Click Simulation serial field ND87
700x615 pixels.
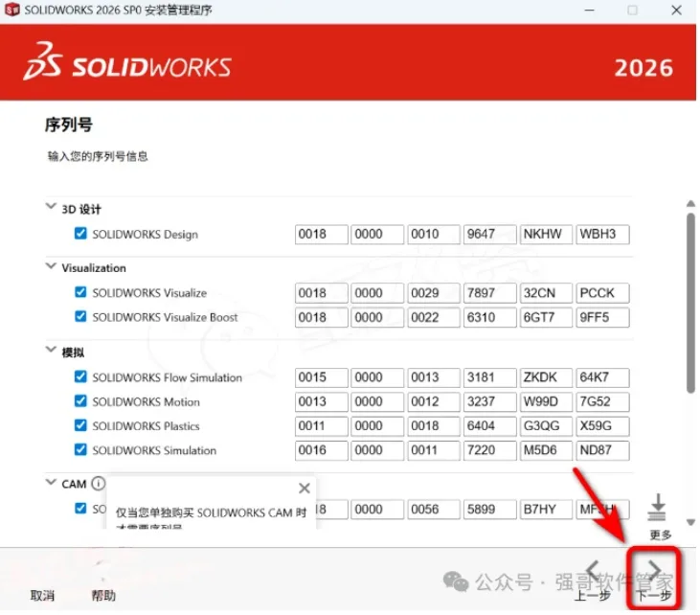[x=602, y=450]
